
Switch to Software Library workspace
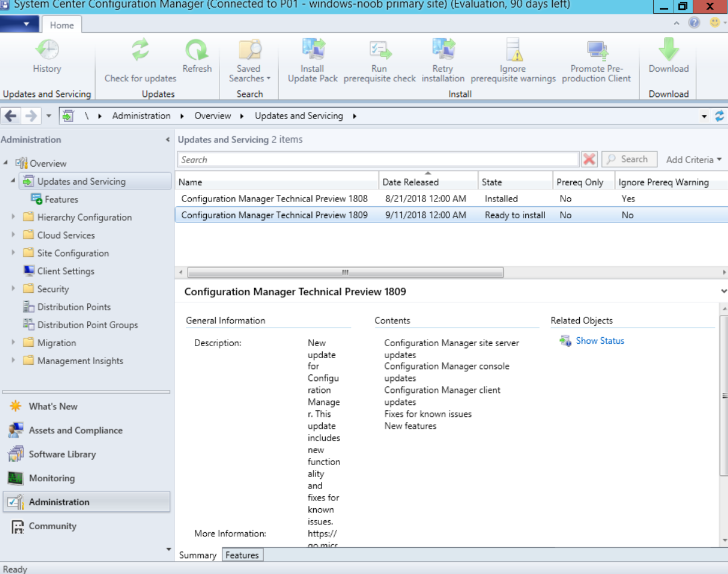click(x=86, y=454)
